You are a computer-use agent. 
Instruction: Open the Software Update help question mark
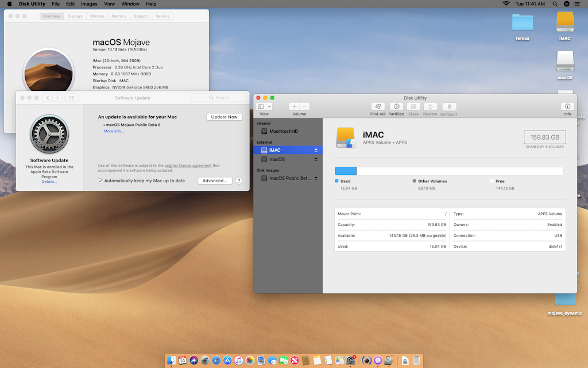point(239,181)
